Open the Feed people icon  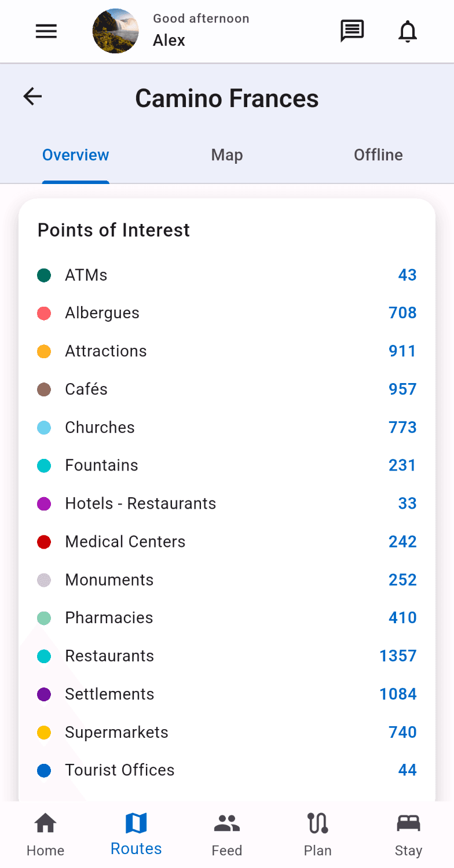[x=227, y=823]
